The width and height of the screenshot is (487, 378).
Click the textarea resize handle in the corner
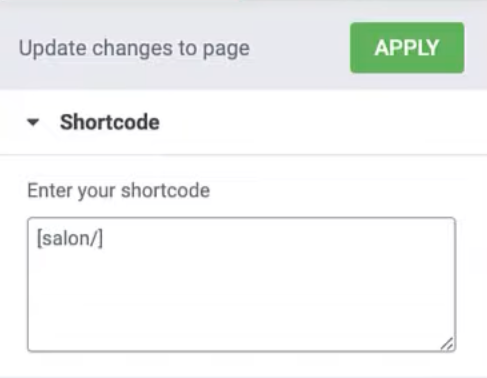coord(447,344)
